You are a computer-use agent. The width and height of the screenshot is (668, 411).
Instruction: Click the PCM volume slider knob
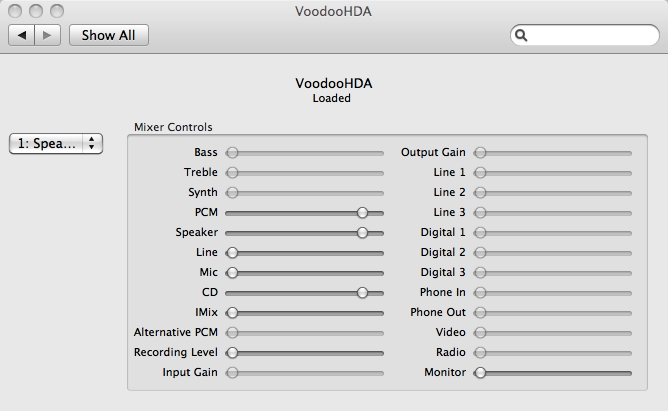(362, 212)
